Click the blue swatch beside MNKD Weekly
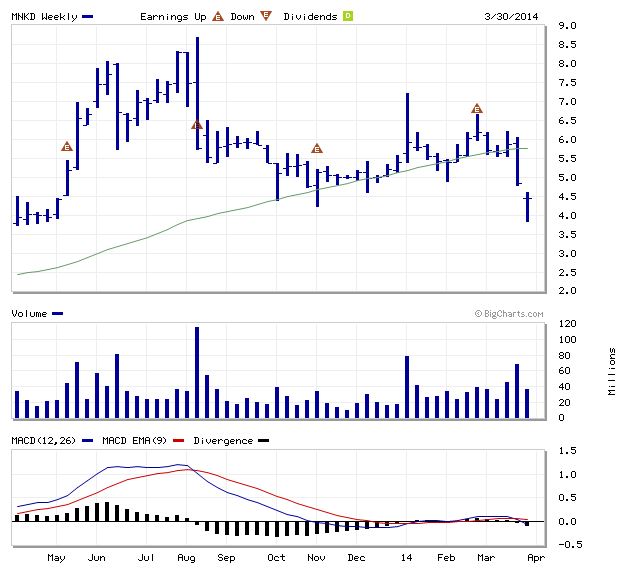The width and height of the screenshot is (634, 577). [88, 17]
